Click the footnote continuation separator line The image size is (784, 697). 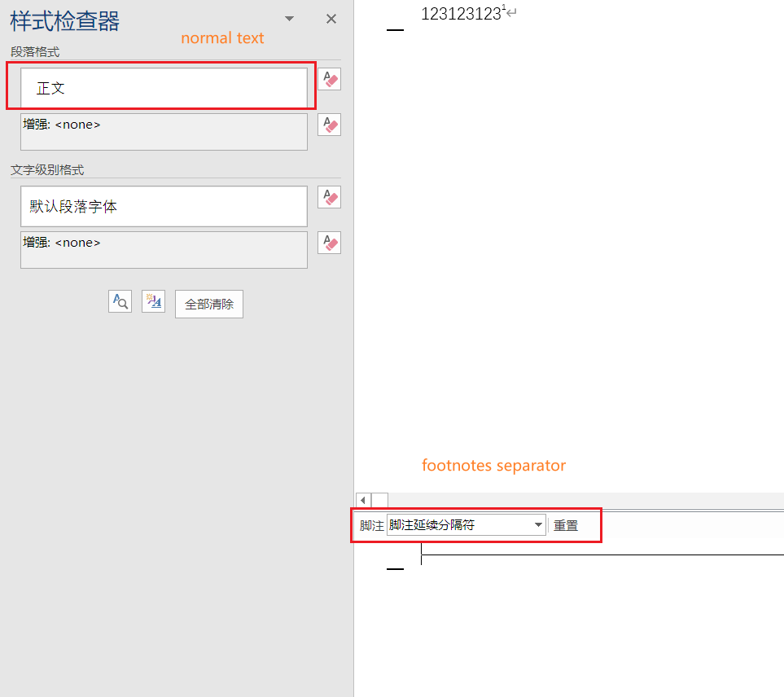click(602, 555)
